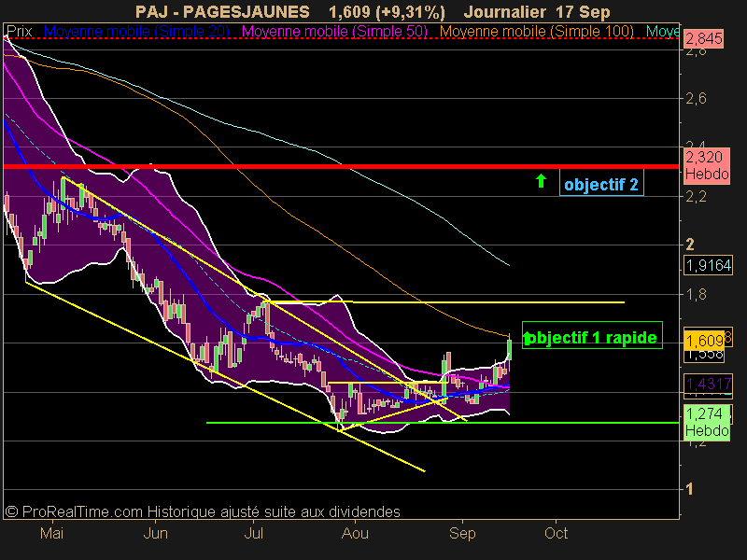Screen dimensions: 747x560
Task: Click the 2,845 red price label
Action: (704, 38)
